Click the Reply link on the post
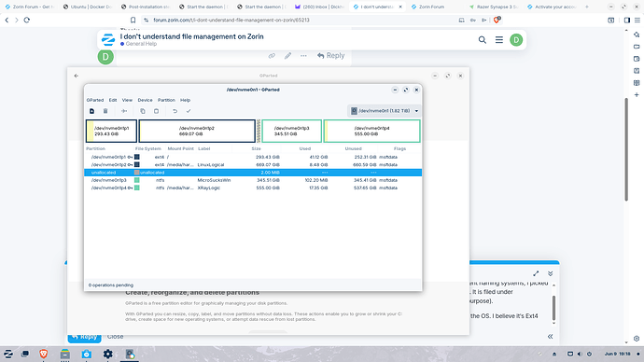Viewport: 644px width, 362px height. click(x=330, y=55)
